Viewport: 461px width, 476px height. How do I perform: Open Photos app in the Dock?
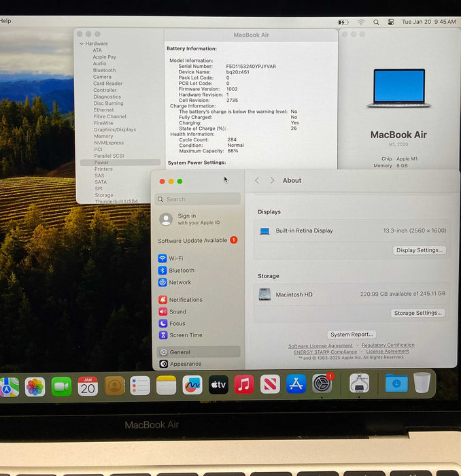point(35,386)
